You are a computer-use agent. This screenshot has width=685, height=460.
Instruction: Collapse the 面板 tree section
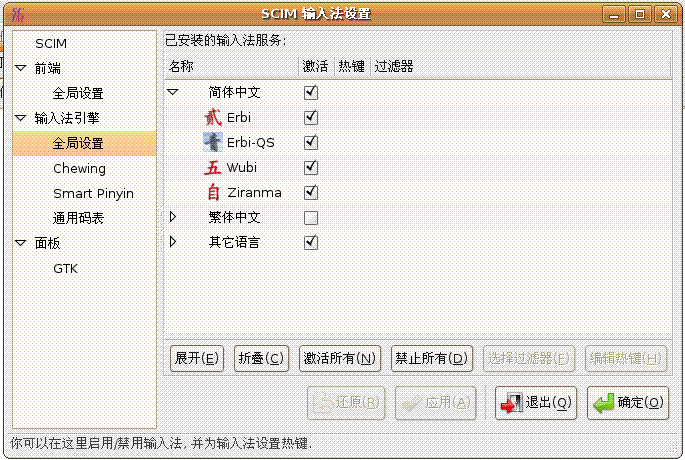[21, 243]
